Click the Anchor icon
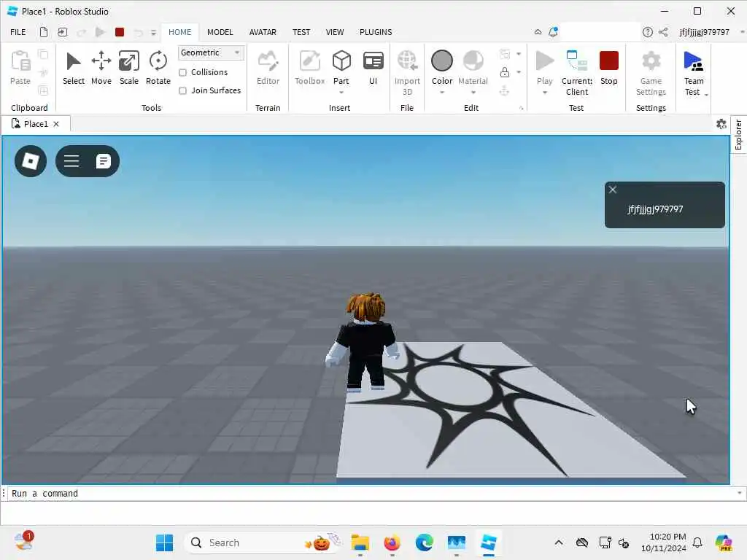This screenshot has height=560, width=747. [505, 90]
